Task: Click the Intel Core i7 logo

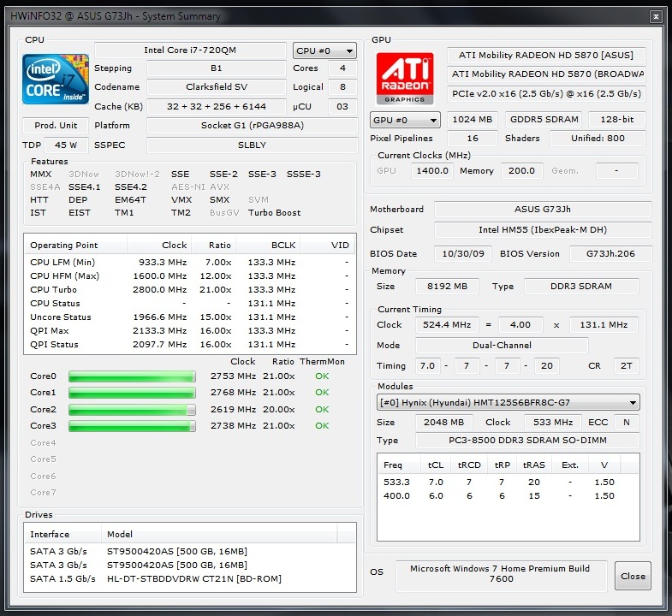Action: 56,80
